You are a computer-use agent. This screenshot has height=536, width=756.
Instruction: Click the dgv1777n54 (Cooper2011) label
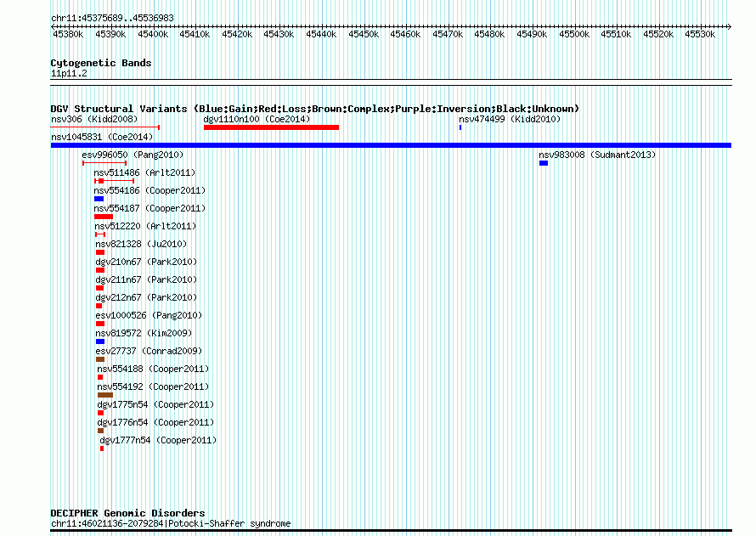click(158, 440)
